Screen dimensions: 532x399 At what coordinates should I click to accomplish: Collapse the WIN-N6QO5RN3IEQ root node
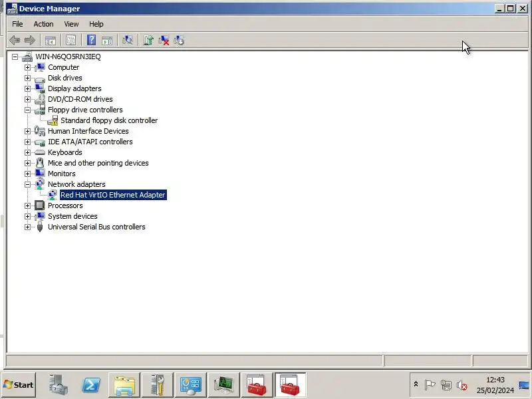click(x=15, y=57)
